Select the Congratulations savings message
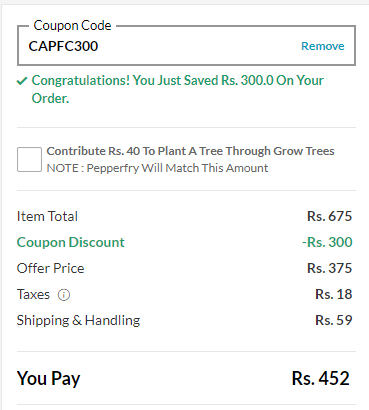The height and width of the screenshot is (410, 369). point(177,89)
